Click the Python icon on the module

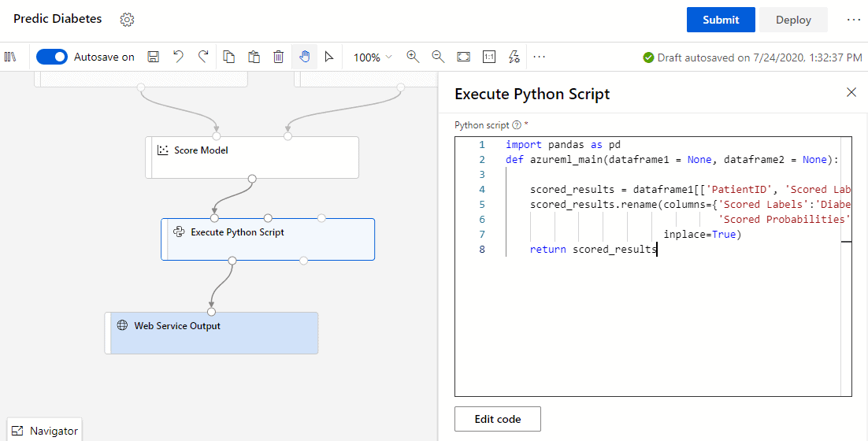point(178,232)
